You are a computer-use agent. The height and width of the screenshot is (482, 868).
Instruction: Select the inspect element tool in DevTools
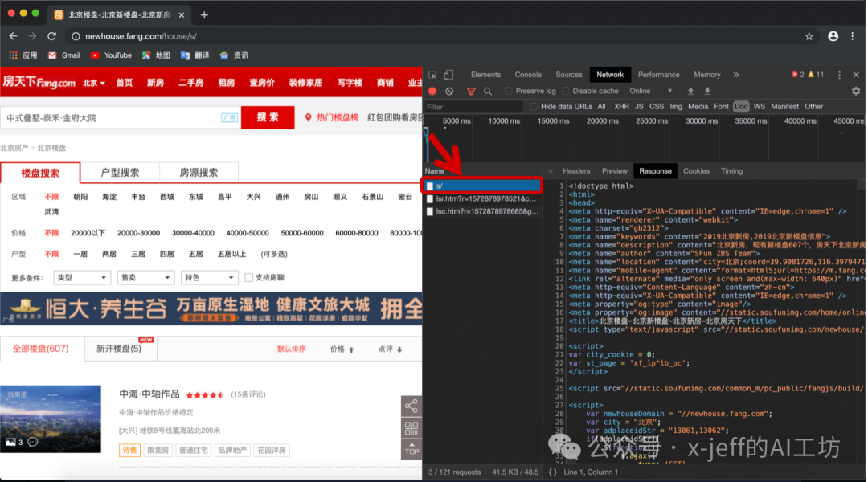[432, 75]
